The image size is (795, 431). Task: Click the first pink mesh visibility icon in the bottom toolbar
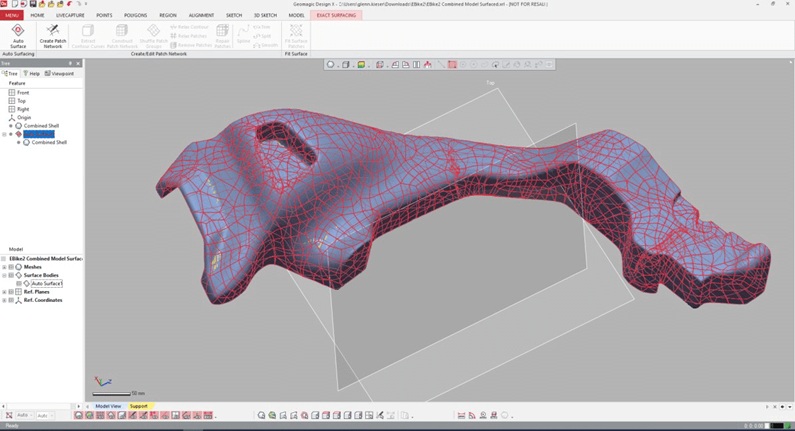pos(79,415)
